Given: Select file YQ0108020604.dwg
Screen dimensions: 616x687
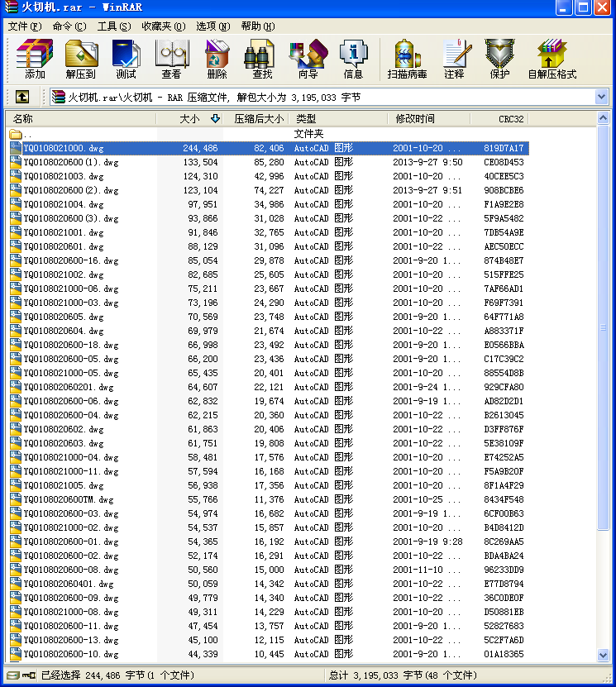Looking at the screenshot, I should (x=269, y=331).
